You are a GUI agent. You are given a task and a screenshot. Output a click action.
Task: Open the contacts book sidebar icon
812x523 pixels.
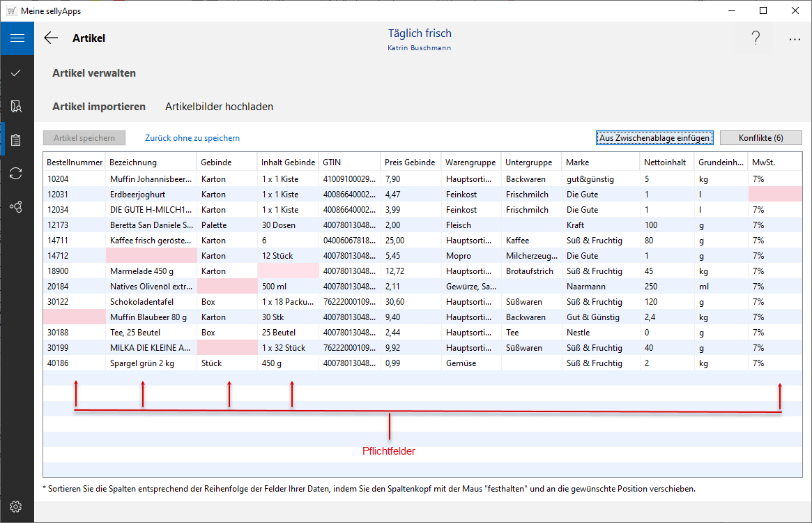(17, 106)
